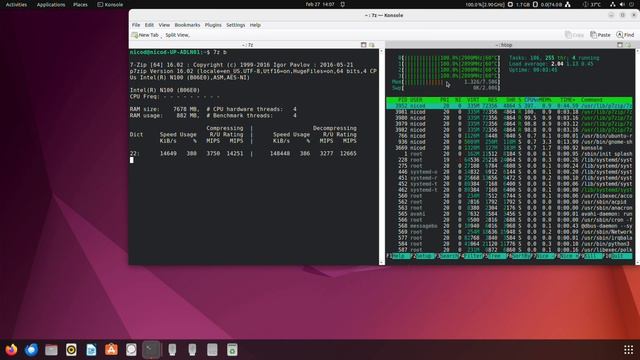640x360 pixels.
Task: Open Ubuntu Software from the dock
Action: [111, 350]
